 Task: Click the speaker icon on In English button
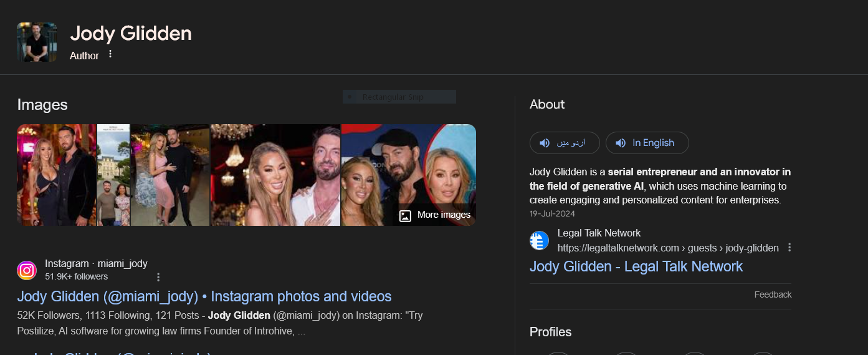621,143
